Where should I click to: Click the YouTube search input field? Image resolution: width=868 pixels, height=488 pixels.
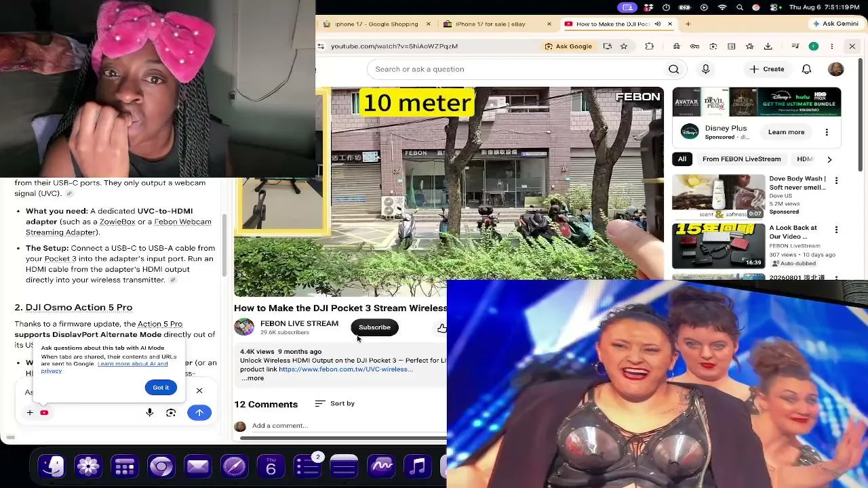(516, 69)
